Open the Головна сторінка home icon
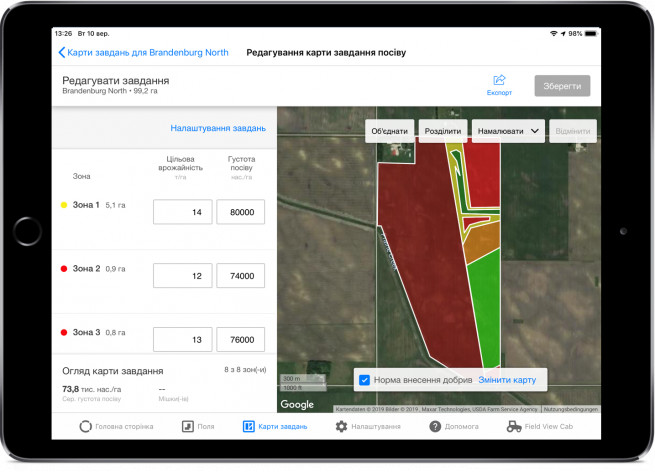Image resolution: width=655 pixels, height=472 pixels. pos(85,426)
